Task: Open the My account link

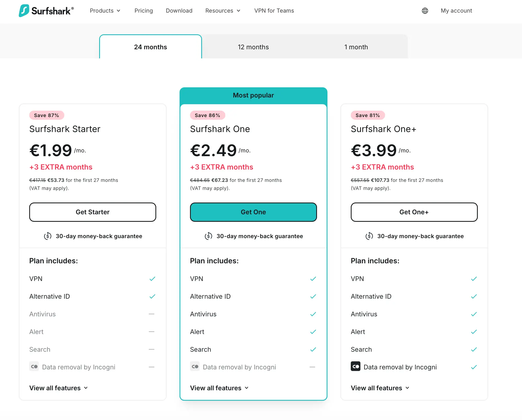Action: pyautogui.click(x=456, y=11)
